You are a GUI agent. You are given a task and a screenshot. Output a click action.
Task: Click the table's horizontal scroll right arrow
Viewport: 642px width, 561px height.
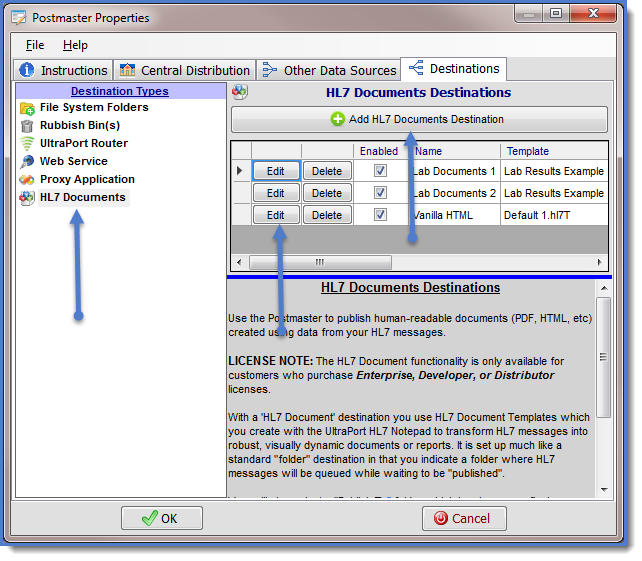[599, 262]
